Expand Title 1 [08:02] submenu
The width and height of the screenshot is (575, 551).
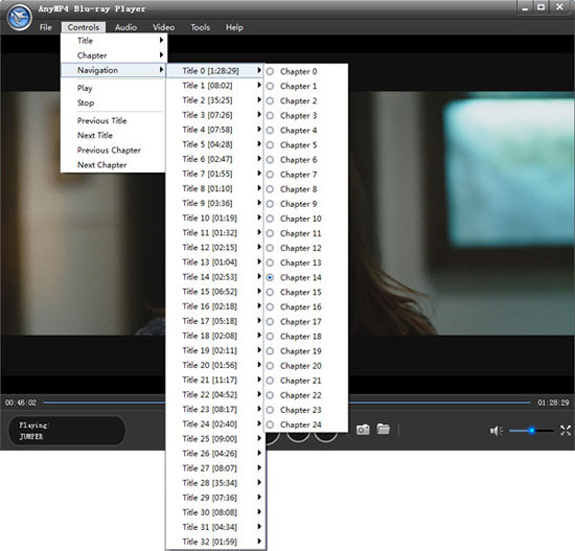point(216,85)
